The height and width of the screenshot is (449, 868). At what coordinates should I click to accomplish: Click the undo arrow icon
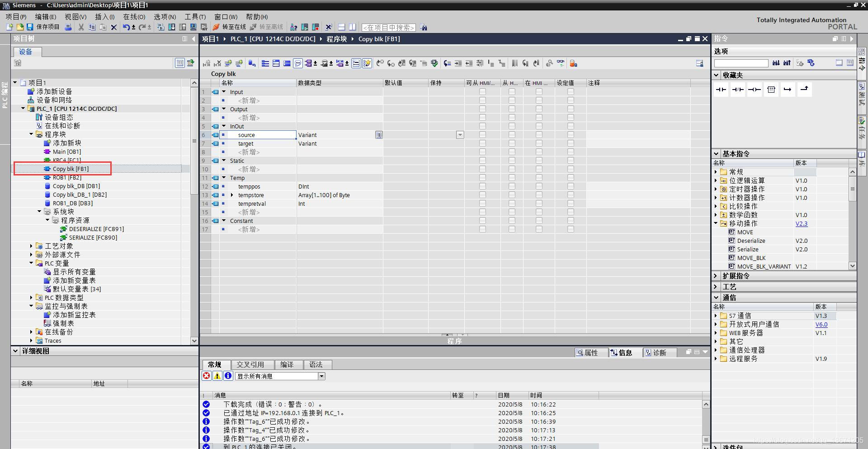[x=126, y=27]
